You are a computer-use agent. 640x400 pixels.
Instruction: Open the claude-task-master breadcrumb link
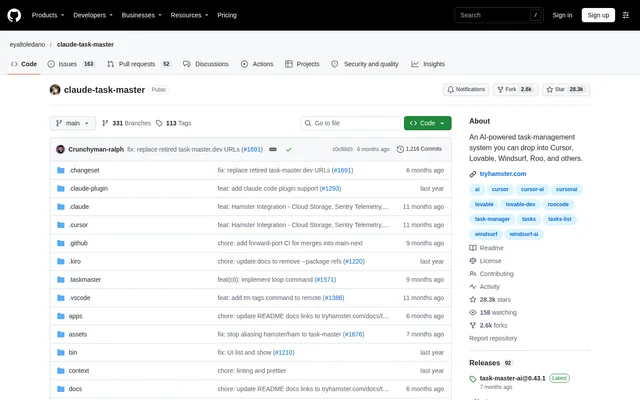85,44
